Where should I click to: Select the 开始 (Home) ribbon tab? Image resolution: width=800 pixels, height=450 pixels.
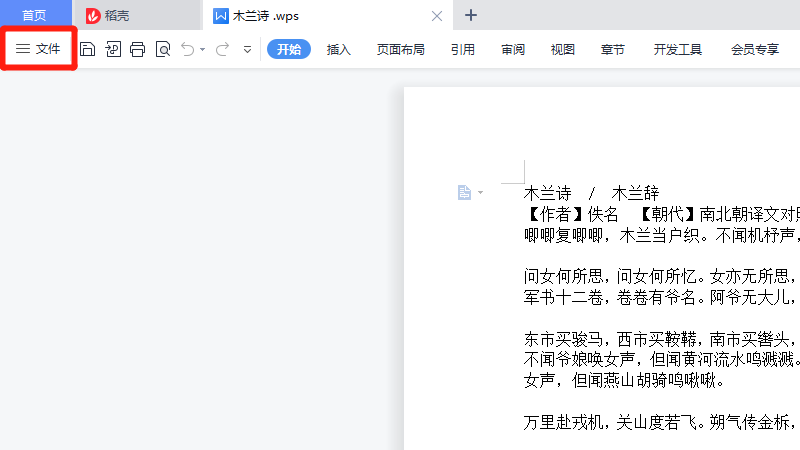coord(289,49)
